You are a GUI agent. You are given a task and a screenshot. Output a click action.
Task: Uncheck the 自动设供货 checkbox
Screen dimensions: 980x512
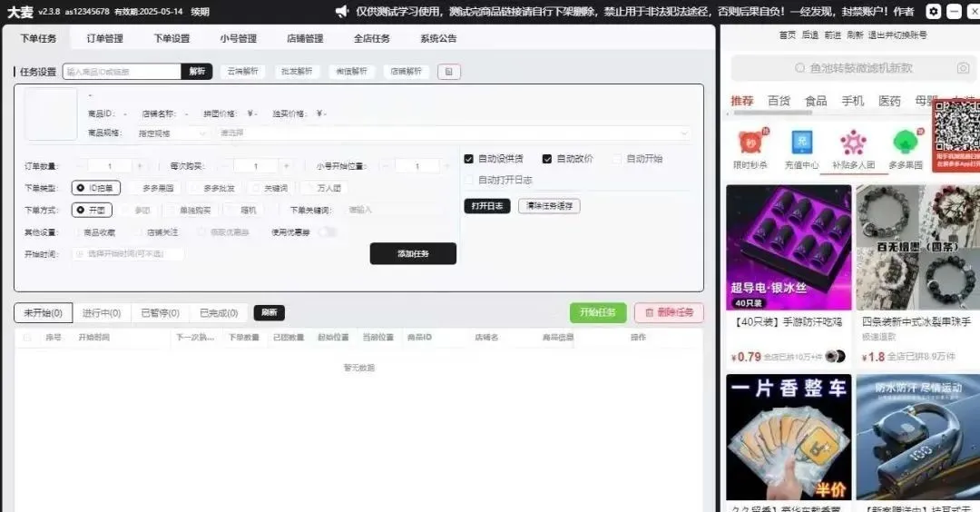coord(469,159)
